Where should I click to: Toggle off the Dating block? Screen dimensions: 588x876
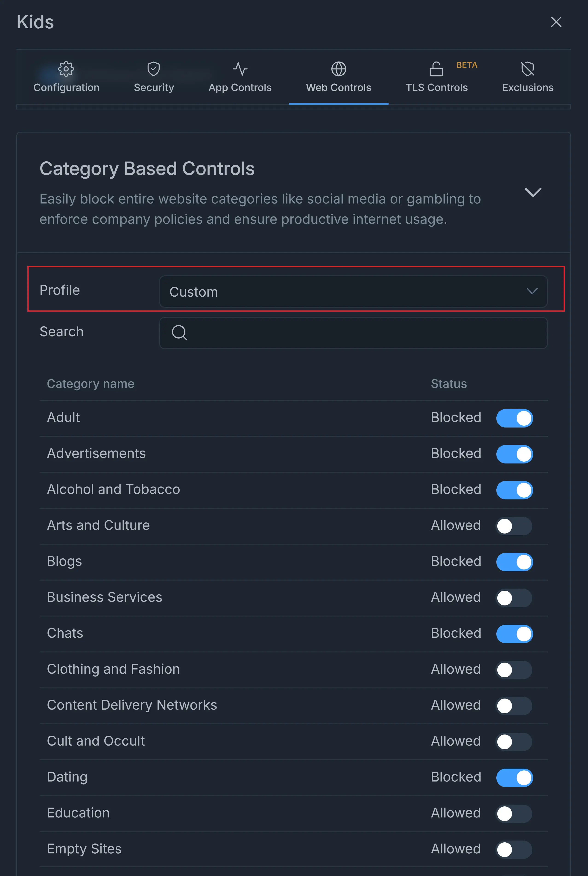515,778
